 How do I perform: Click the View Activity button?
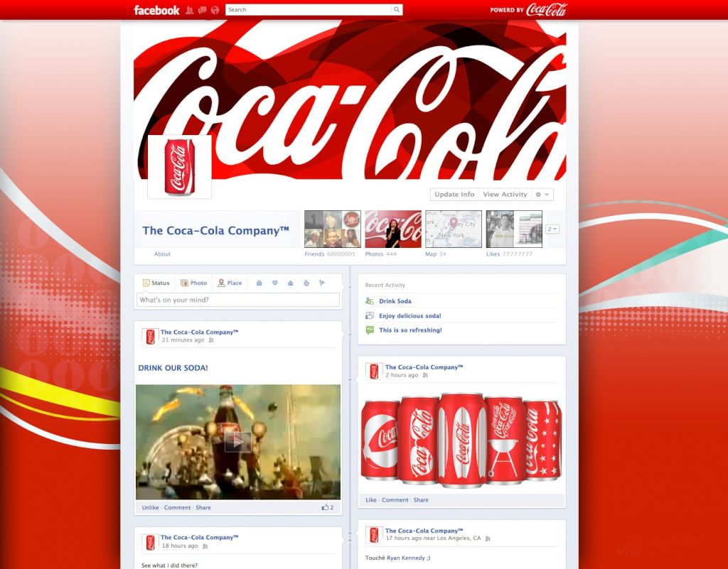(505, 195)
